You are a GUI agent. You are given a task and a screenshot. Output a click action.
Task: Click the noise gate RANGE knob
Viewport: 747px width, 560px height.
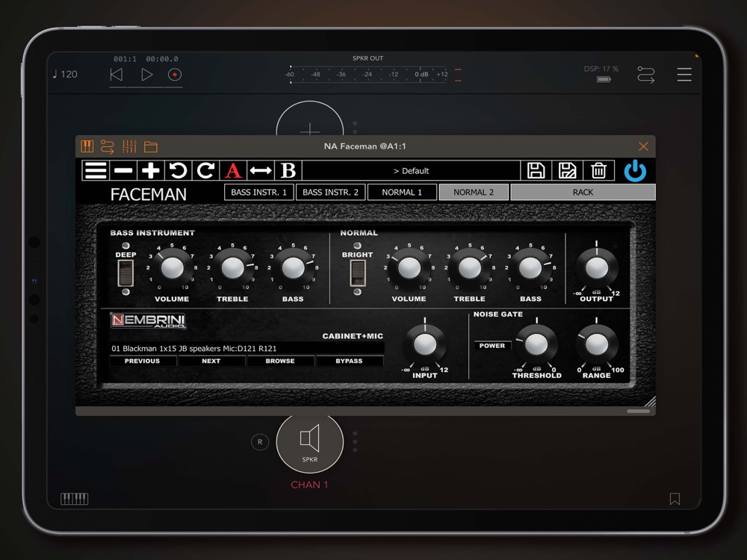[596, 343]
